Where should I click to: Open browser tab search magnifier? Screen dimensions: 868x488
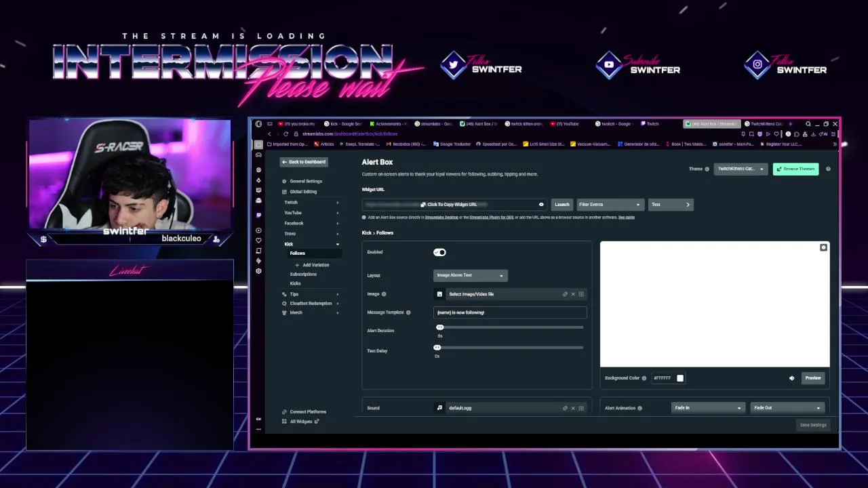click(x=808, y=124)
